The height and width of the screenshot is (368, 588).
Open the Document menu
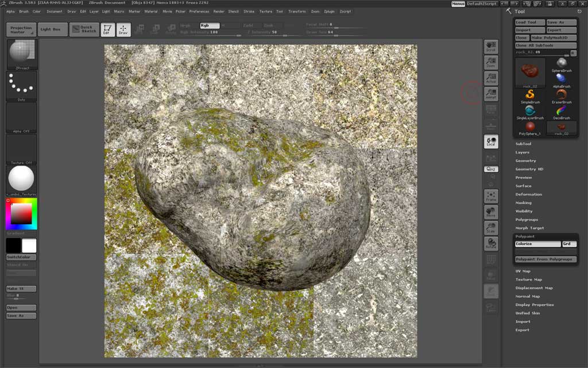click(x=55, y=11)
